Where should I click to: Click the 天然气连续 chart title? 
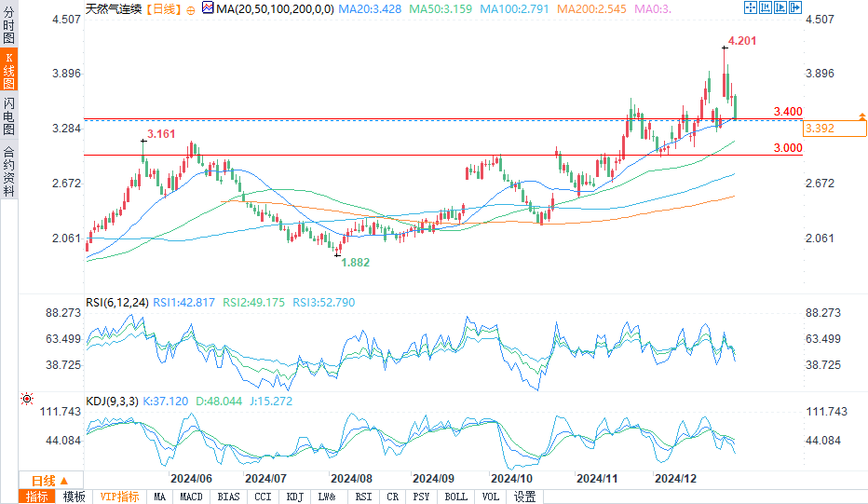pos(114,9)
